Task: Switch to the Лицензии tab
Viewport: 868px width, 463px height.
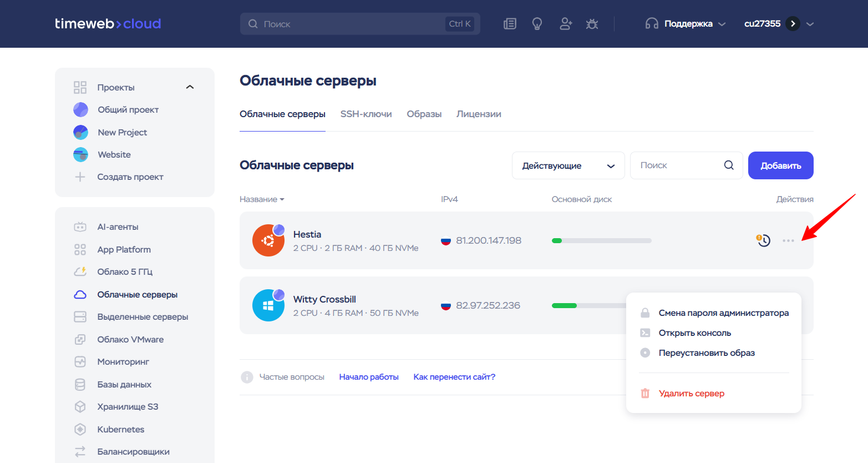Action: pyautogui.click(x=479, y=114)
